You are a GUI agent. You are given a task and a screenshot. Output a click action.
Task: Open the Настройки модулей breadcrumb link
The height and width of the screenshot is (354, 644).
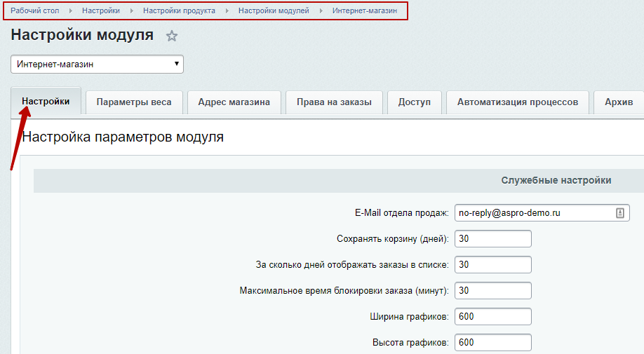(274, 11)
